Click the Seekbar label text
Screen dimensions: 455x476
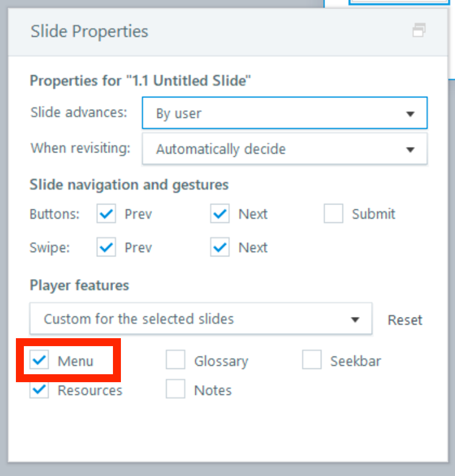point(355,362)
